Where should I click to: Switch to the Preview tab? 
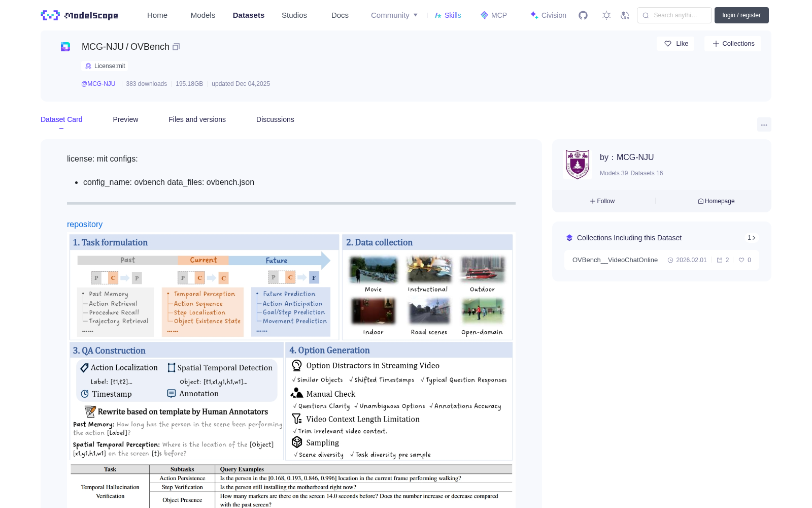click(x=125, y=119)
